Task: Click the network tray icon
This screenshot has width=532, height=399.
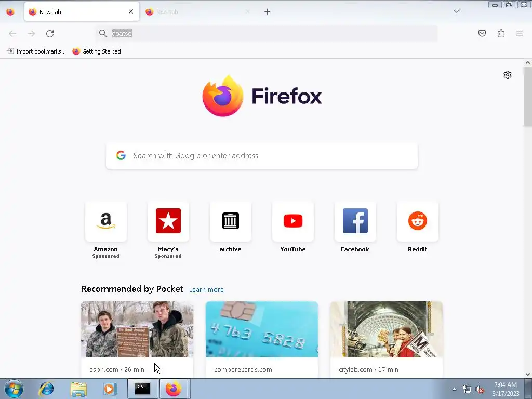Action: click(x=467, y=389)
